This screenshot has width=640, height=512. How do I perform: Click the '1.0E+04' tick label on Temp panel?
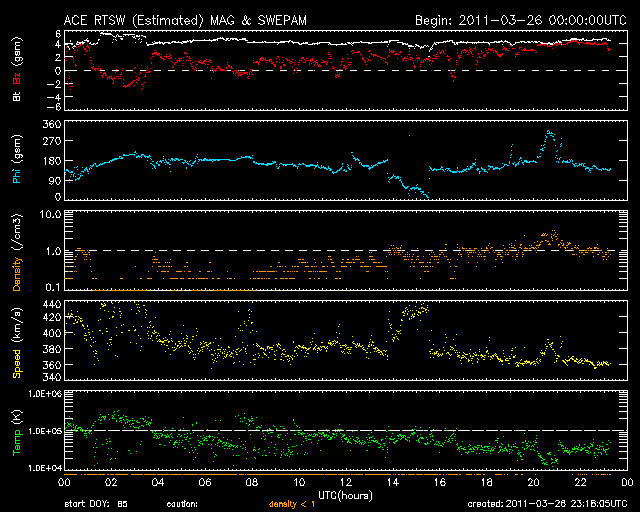(45, 468)
